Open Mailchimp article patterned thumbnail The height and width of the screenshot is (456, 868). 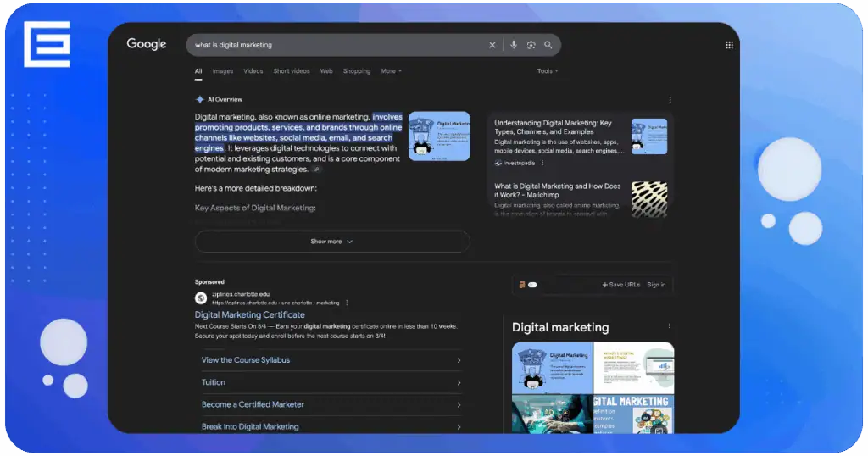[x=648, y=199]
